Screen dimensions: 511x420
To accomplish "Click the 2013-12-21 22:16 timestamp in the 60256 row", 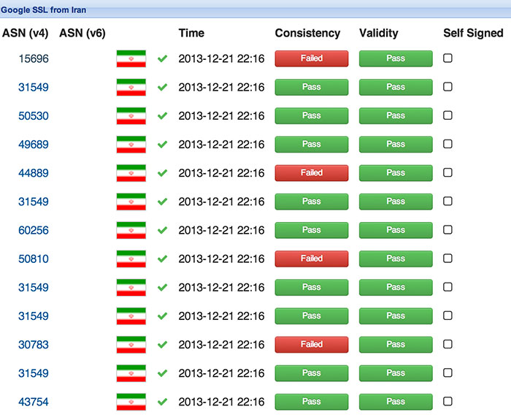I will coord(221,230).
